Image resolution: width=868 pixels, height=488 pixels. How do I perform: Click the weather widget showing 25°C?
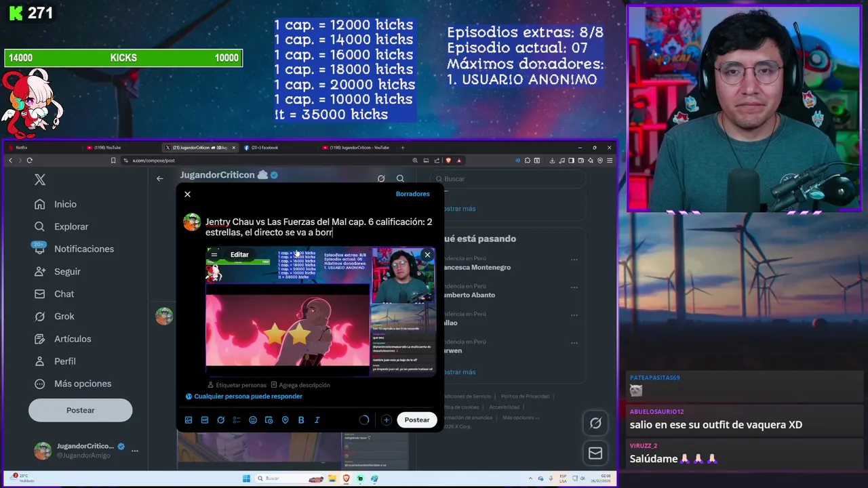[x=23, y=478]
